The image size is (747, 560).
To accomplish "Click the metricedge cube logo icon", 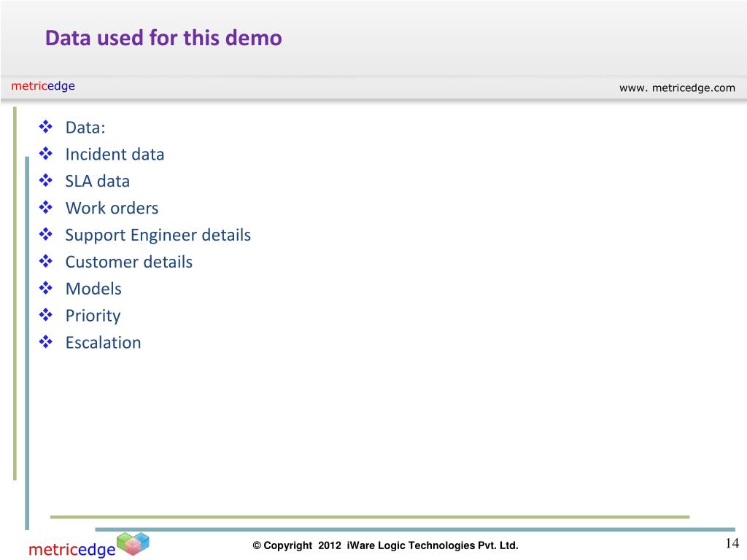I will pyautogui.click(x=133, y=544).
